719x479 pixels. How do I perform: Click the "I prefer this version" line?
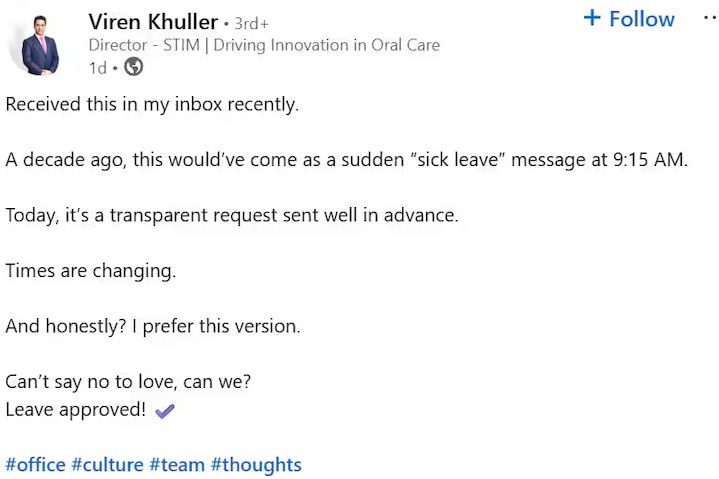pyautogui.click(x=152, y=326)
